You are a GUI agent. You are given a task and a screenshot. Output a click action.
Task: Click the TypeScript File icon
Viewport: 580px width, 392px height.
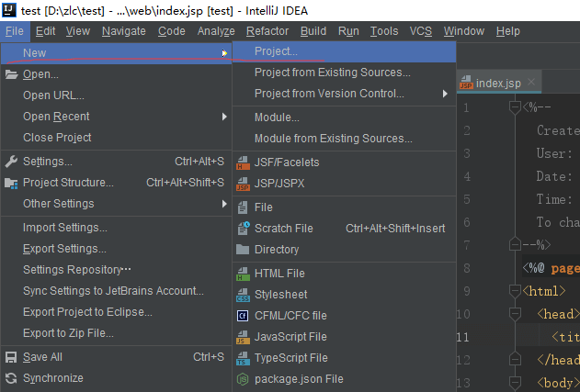click(243, 358)
